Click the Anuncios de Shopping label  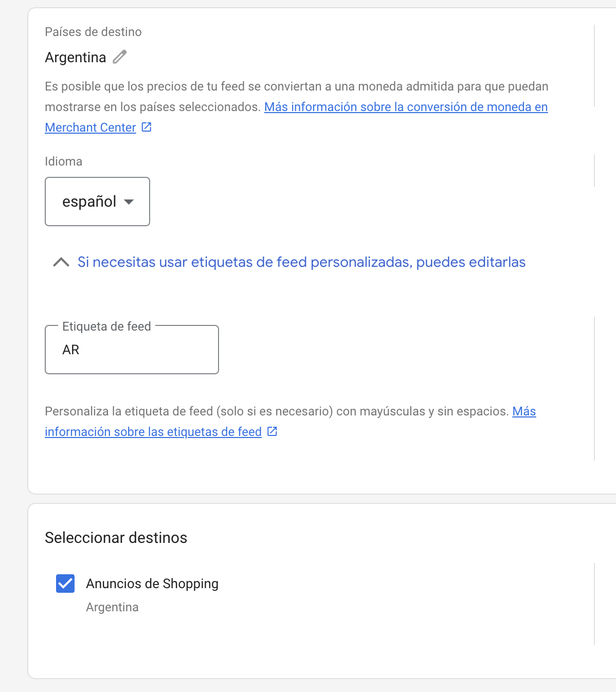pyautogui.click(x=152, y=584)
